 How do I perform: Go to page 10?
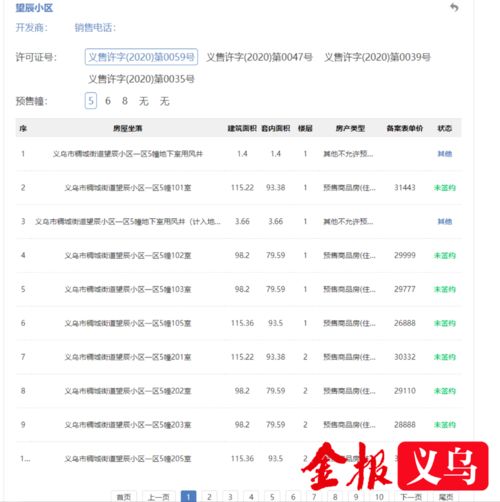pos(379,497)
